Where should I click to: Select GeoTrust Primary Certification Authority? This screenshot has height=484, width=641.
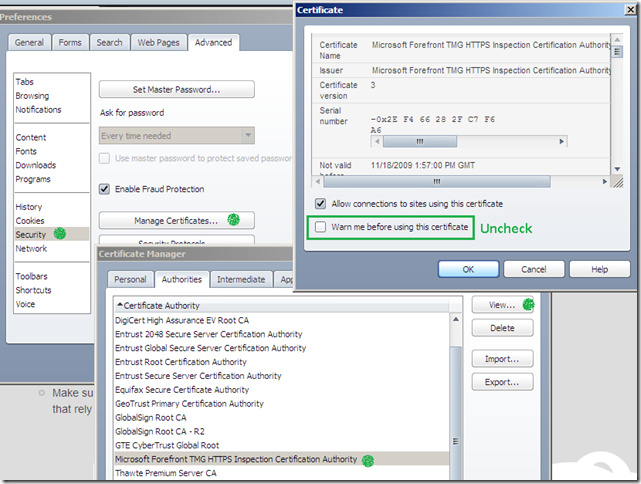(281, 404)
